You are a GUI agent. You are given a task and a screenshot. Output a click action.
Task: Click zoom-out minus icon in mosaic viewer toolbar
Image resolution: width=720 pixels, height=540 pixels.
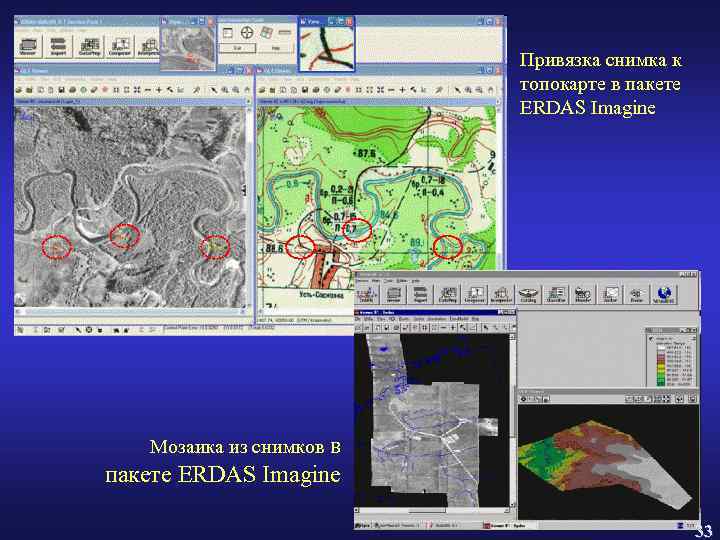pos(443,327)
